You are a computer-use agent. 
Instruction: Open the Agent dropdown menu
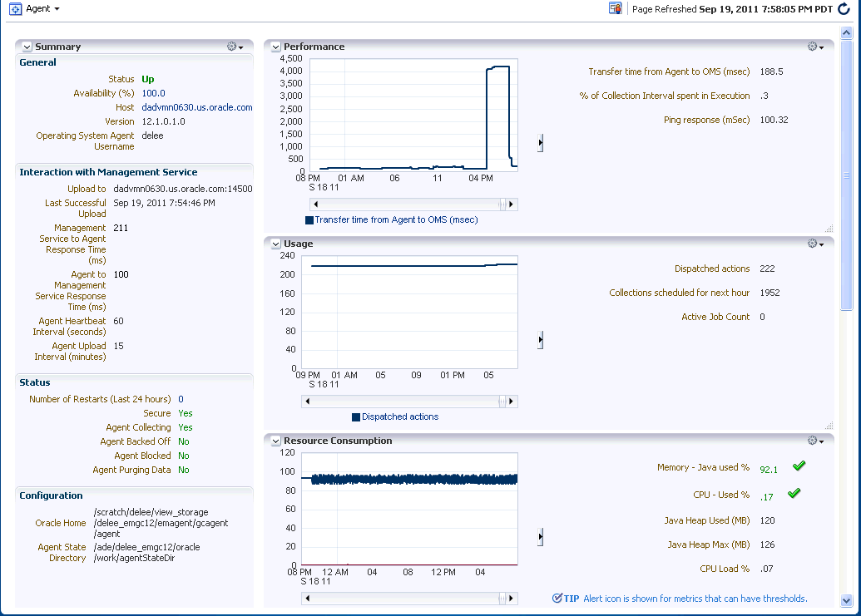pyautogui.click(x=42, y=9)
